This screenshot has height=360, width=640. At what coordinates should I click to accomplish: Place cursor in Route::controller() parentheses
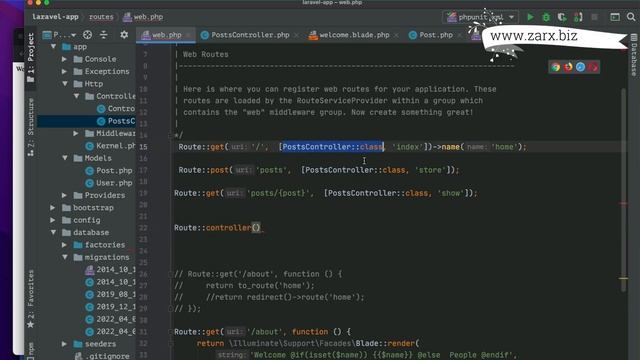(256, 228)
